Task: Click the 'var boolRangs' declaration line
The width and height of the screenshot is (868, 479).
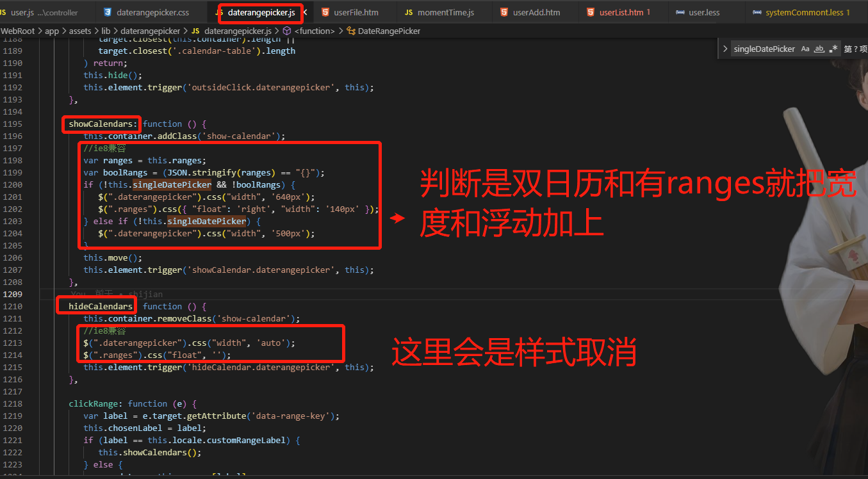Action: (x=204, y=172)
